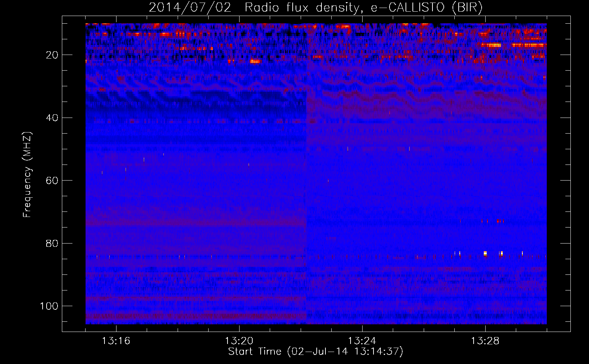Click the 100 MHz frequency tick label
This screenshot has height=364, width=589.
pyautogui.click(x=49, y=306)
